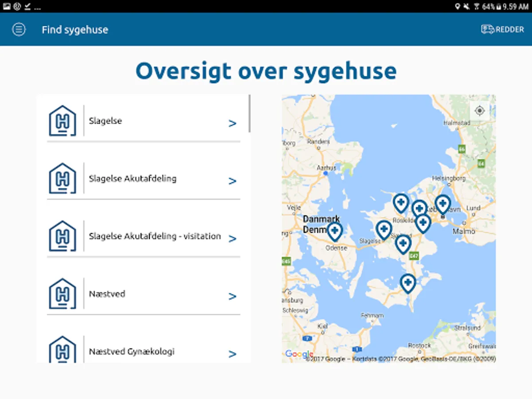
Task: Center map on my location
Action: [x=479, y=110]
